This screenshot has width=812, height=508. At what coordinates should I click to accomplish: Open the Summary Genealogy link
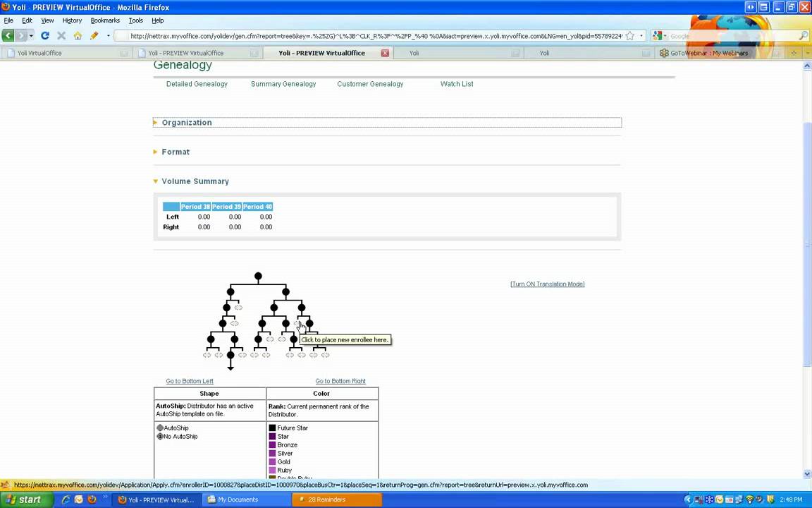(283, 84)
